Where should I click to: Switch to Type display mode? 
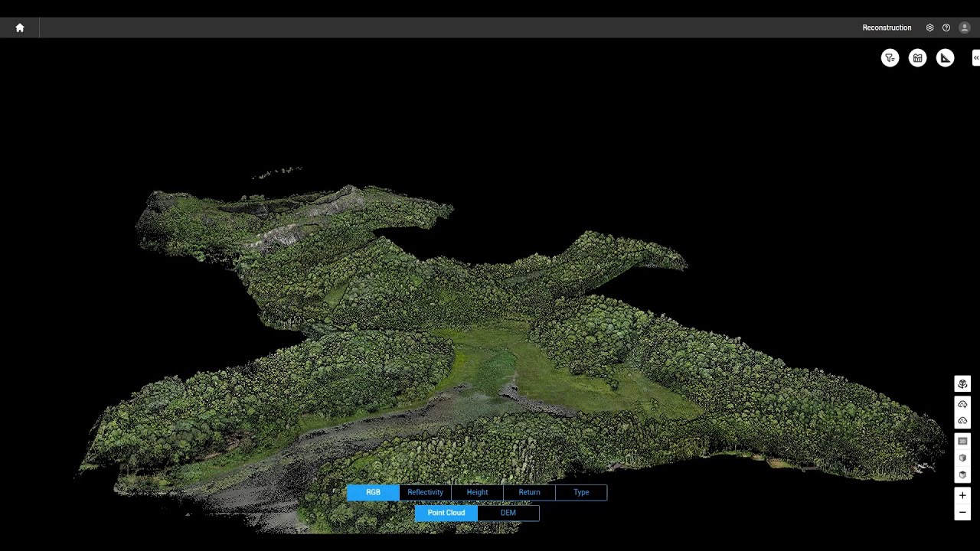(x=581, y=493)
